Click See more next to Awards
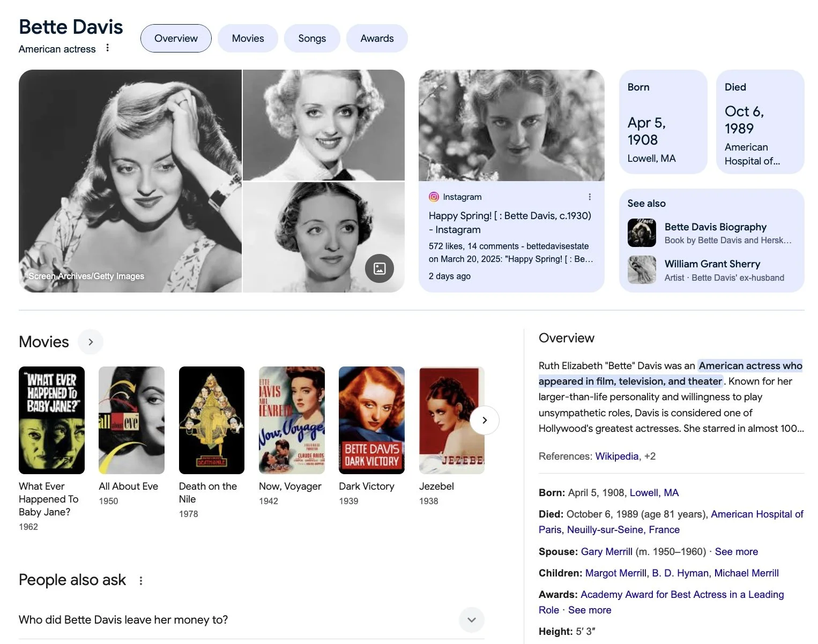 click(590, 610)
